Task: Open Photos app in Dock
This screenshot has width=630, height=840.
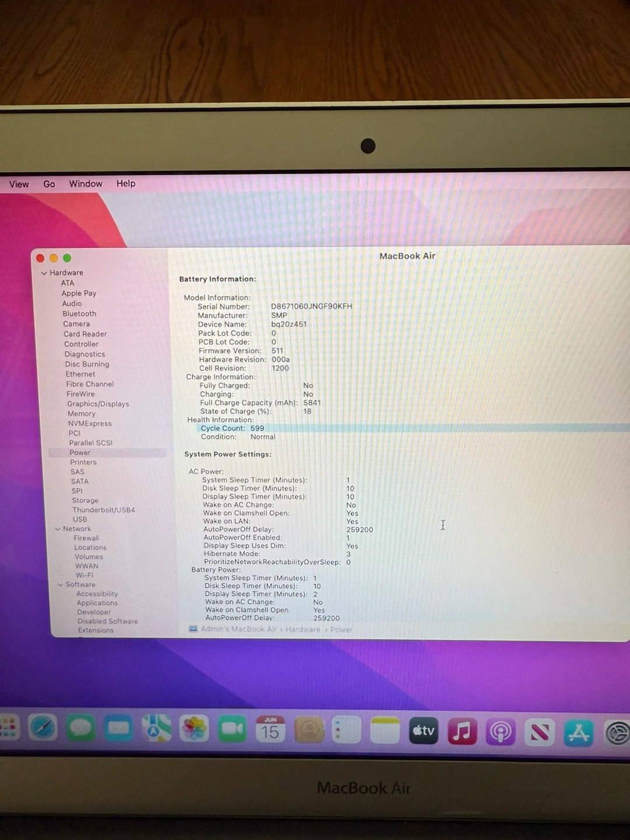Action: click(x=194, y=729)
